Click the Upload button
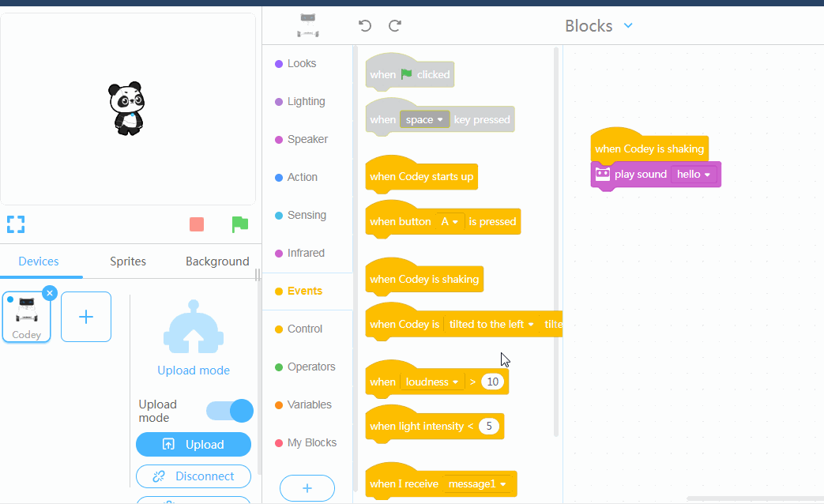 [x=194, y=445]
